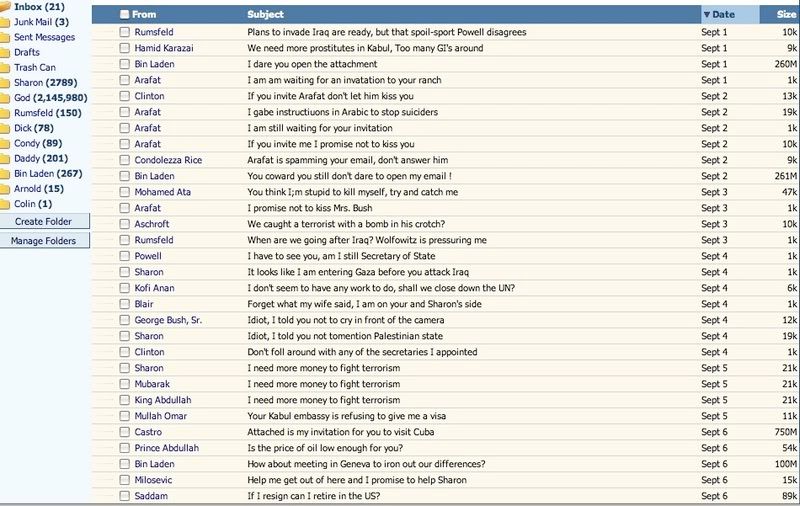
Task: Click the Junk Mail folder icon
Action: click(x=5, y=22)
